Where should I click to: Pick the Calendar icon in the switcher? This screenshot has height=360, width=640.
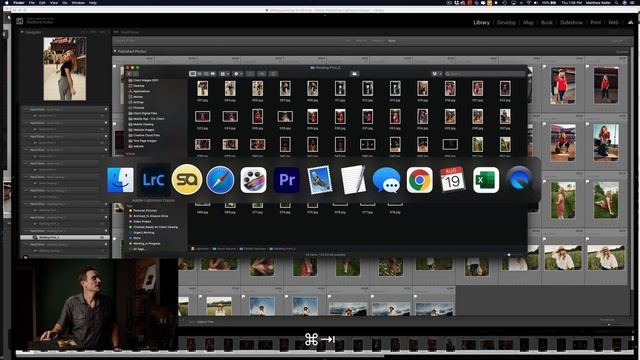(452, 180)
